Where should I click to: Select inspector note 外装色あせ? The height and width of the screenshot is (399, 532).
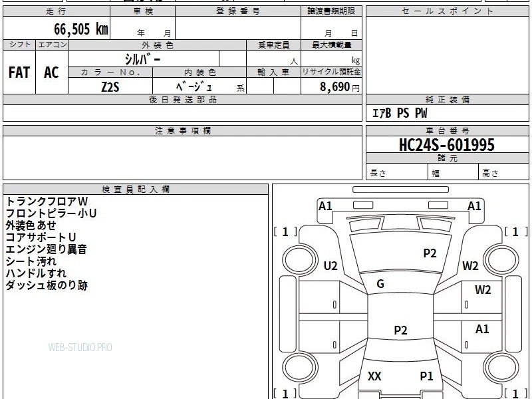pyautogui.click(x=31, y=225)
